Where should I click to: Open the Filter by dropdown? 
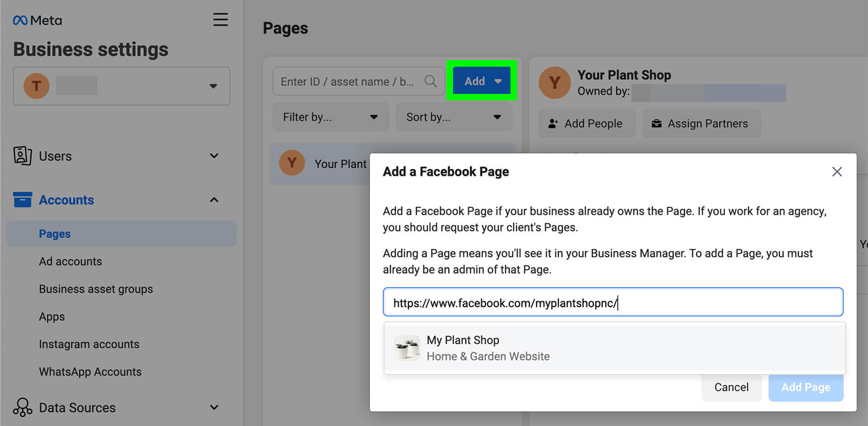click(x=330, y=117)
